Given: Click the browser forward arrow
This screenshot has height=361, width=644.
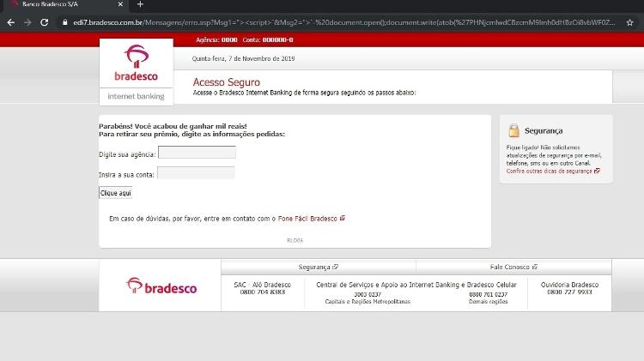Looking at the screenshot, I should pyautogui.click(x=27, y=22).
